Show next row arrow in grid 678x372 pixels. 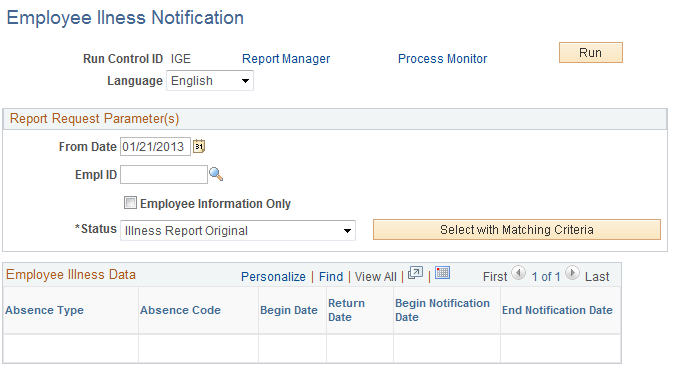point(572,273)
